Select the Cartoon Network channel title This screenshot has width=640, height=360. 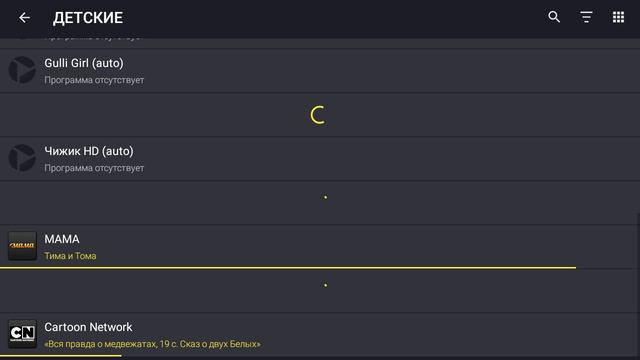click(x=88, y=327)
